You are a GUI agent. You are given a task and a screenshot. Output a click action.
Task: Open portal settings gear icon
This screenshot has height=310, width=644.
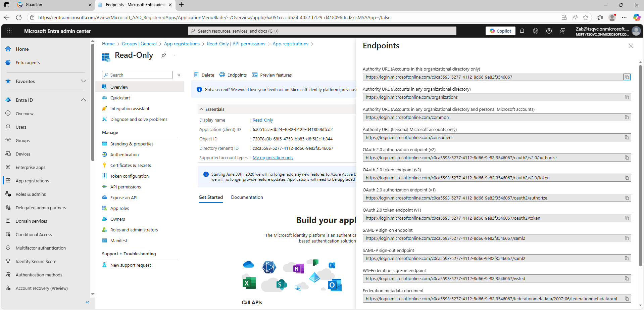[x=536, y=31]
